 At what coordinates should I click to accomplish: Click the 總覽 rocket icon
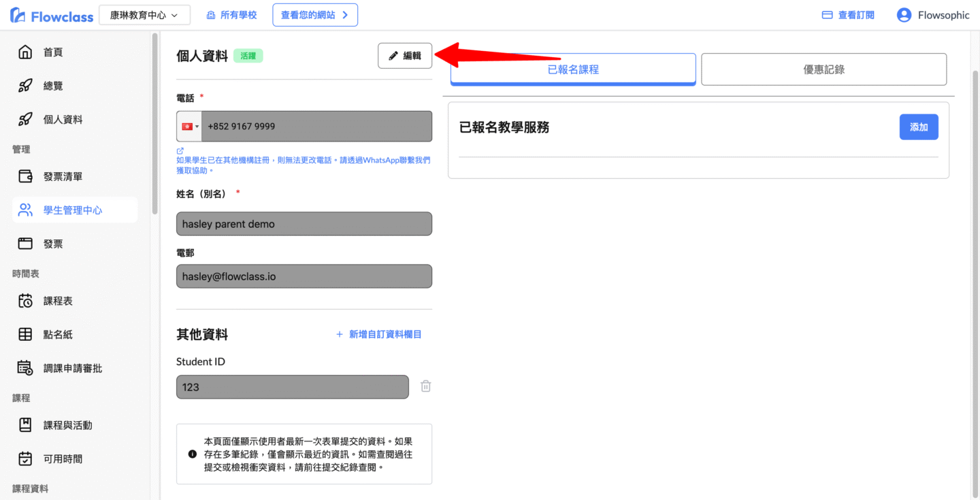click(25, 86)
